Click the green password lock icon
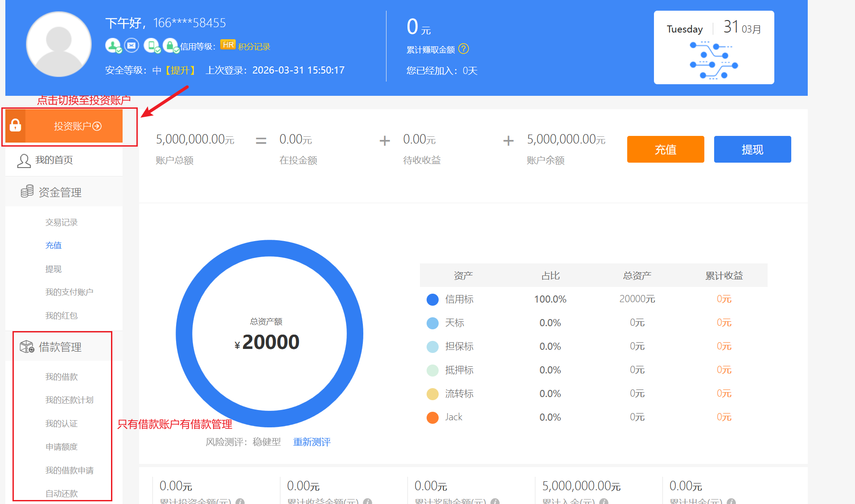Screen dimensions: 855x504 coord(170,45)
